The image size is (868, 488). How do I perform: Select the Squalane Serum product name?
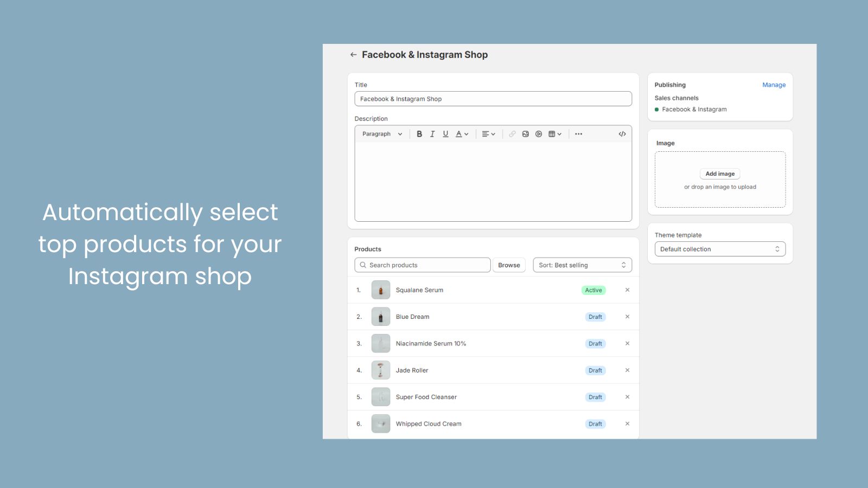tap(419, 290)
